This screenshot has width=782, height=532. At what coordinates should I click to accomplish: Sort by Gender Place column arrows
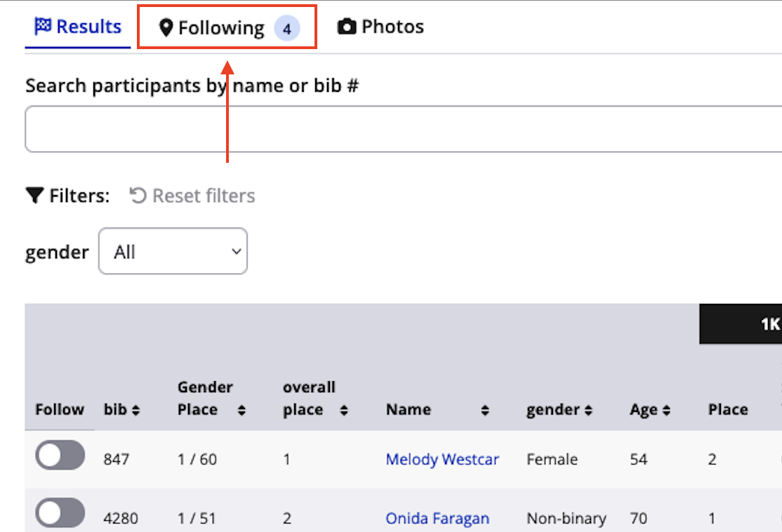[x=241, y=411]
